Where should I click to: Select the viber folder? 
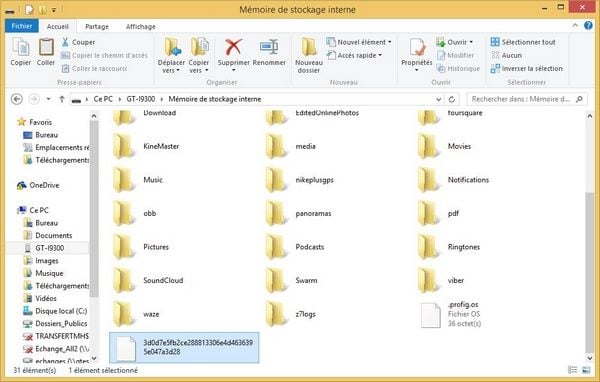tap(441, 280)
